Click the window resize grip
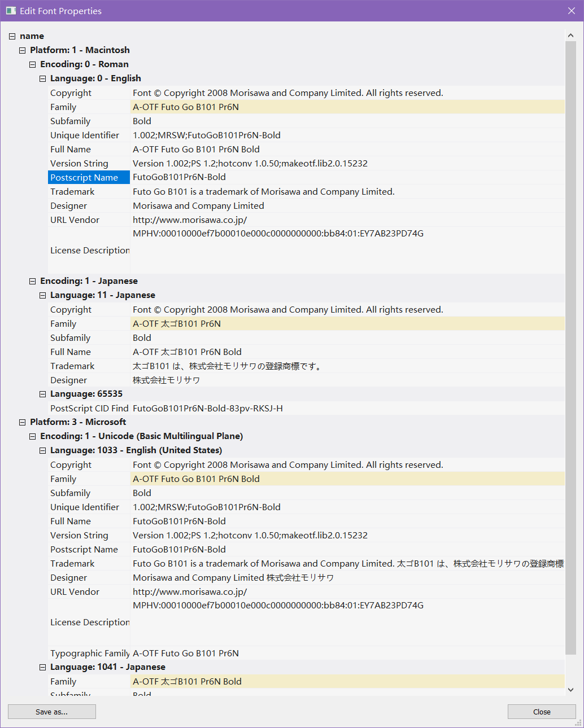 578,722
